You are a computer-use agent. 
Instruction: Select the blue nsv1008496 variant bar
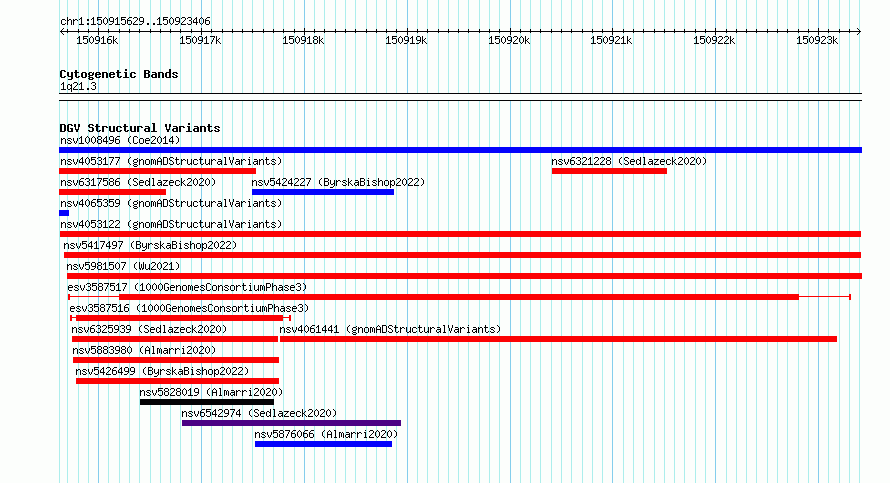pyautogui.click(x=460, y=150)
